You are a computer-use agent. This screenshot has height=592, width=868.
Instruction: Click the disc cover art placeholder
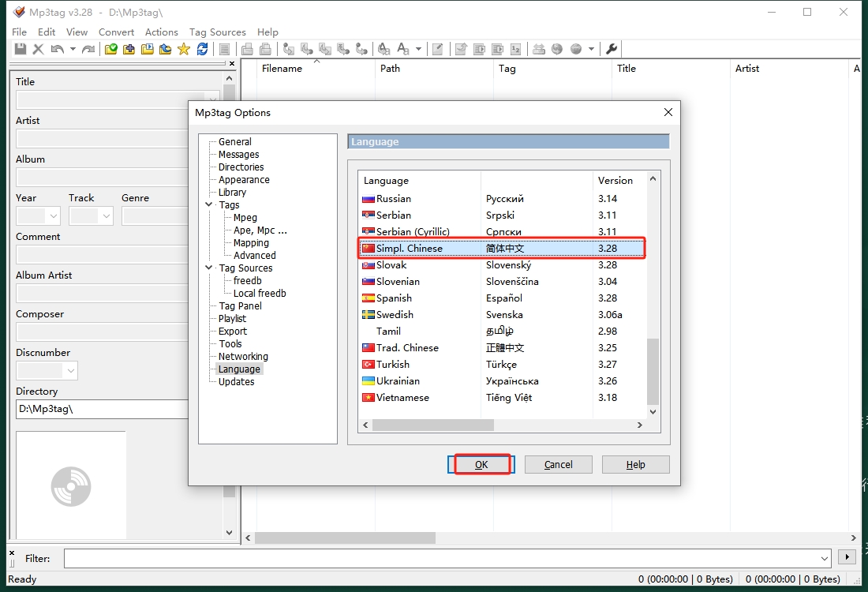coord(71,486)
